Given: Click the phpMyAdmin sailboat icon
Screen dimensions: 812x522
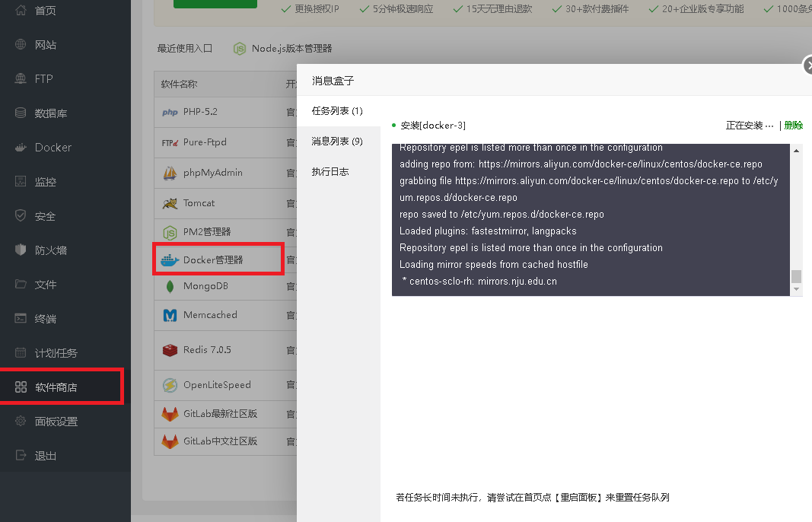Looking at the screenshot, I should (x=170, y=173).
